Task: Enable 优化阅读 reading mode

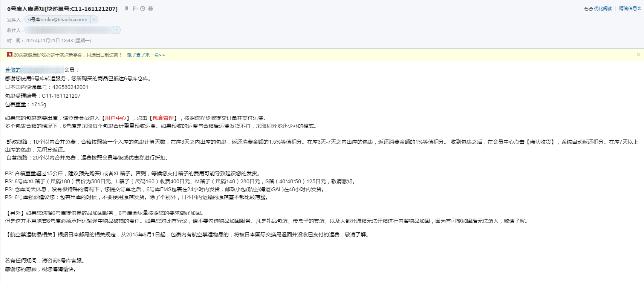Action: 603,9
